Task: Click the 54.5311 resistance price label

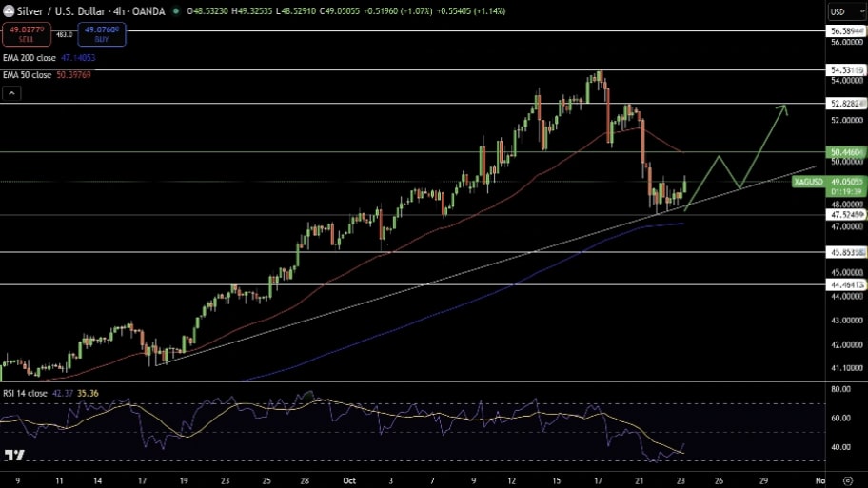Action: 846,70
